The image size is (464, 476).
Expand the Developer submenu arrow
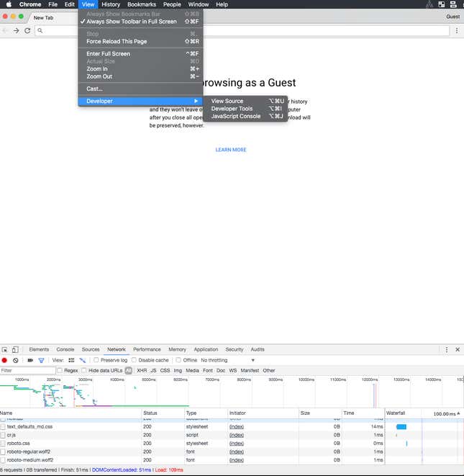click(x=196, y=101)
